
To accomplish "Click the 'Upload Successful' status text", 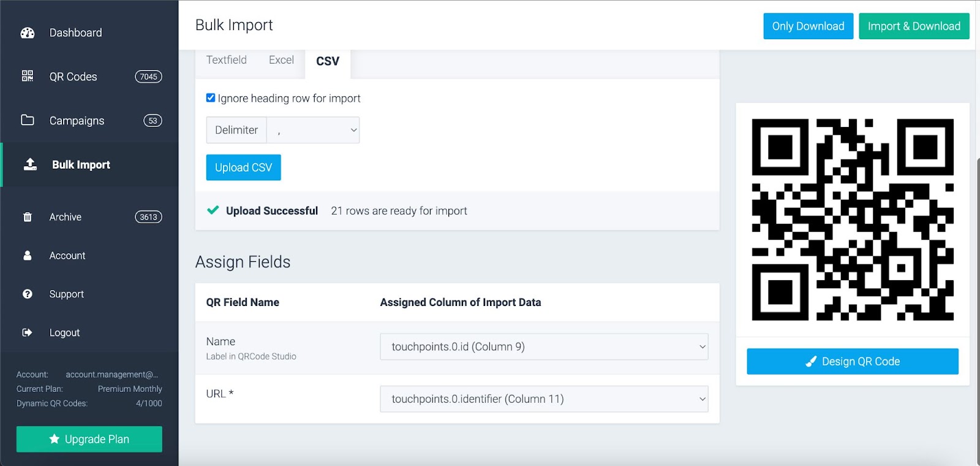I will point(272,211).
